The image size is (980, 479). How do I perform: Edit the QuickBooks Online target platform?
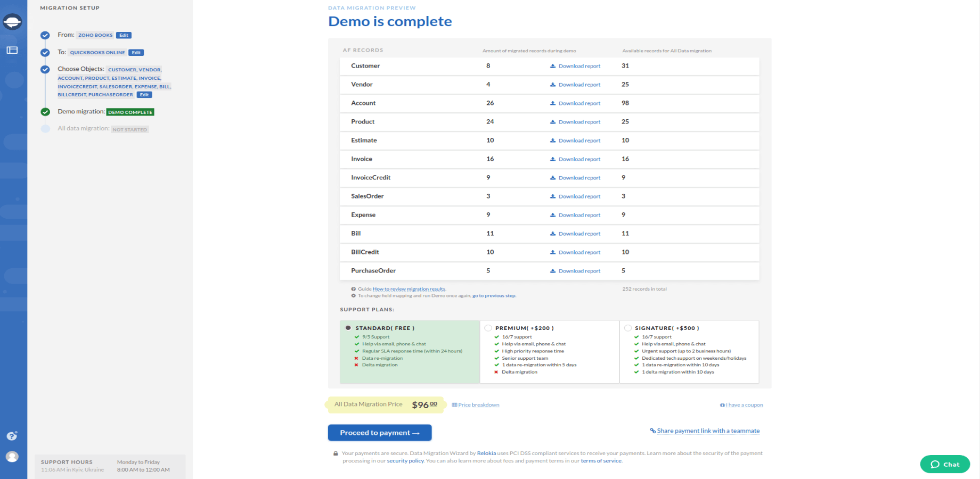click(x=136, y=53)
